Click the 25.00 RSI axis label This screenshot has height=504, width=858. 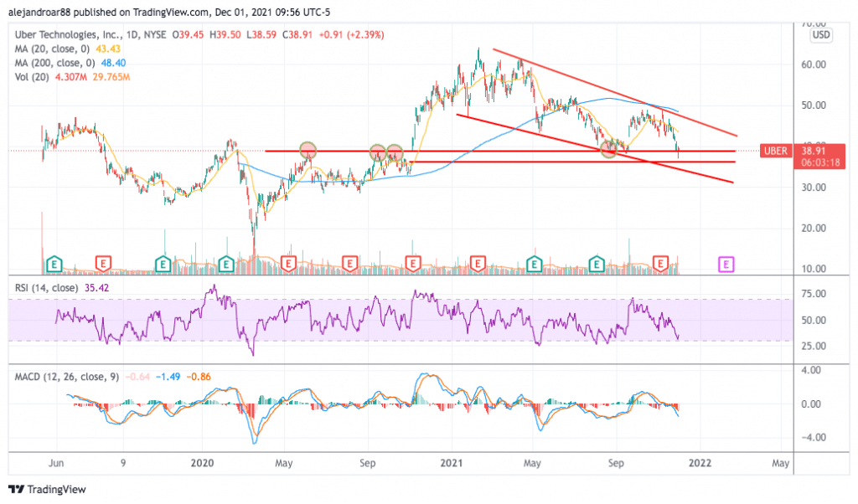click(x=814, y=346)
